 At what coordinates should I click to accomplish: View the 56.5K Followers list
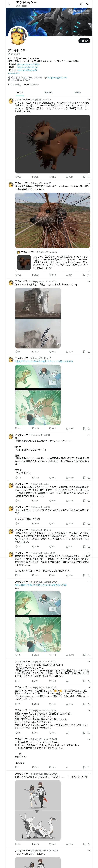point(31,85)
